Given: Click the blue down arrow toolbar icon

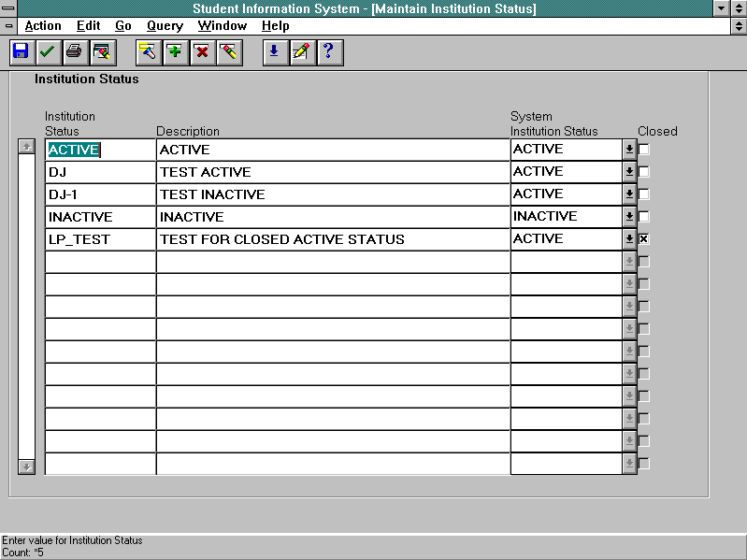Looking at the screenshot, I should (x=274, y=52).
